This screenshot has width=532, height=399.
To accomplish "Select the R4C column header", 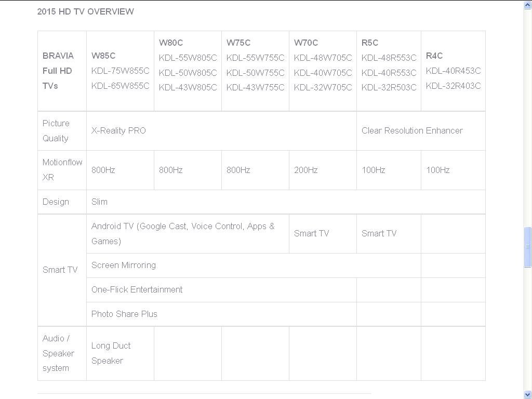I will [x=433, y=56].
